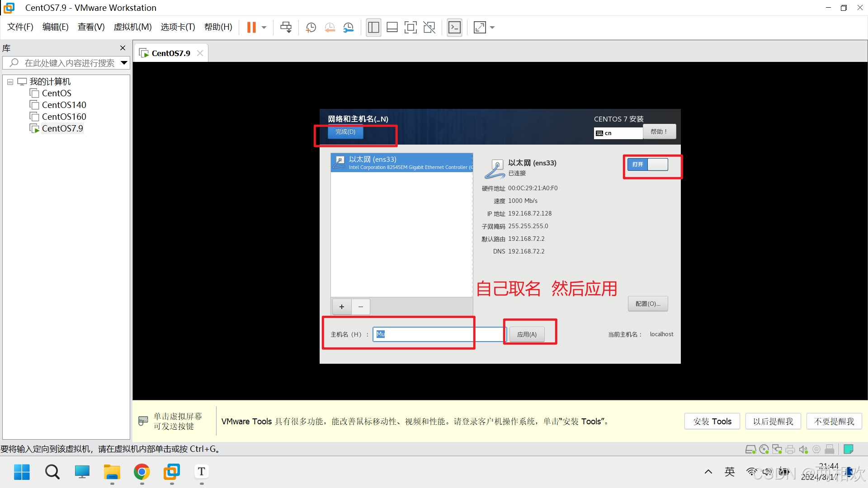Click the 应用(A) apply button

click(527, 334)
